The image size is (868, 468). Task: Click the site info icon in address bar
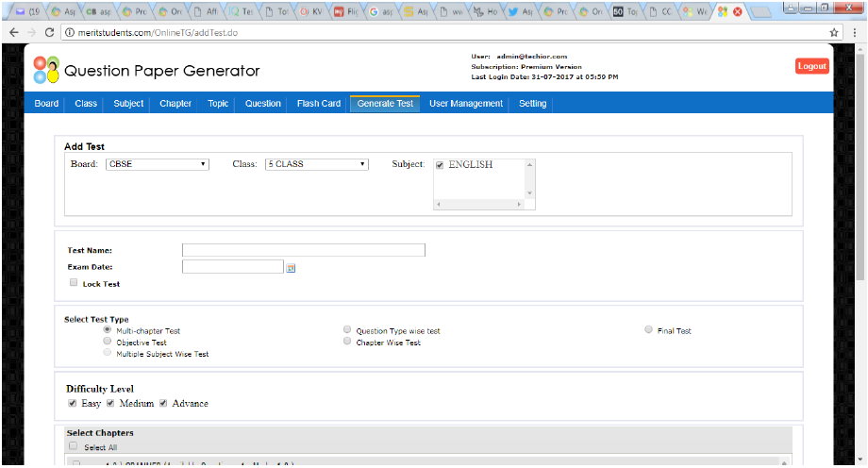tap(70, 33)
